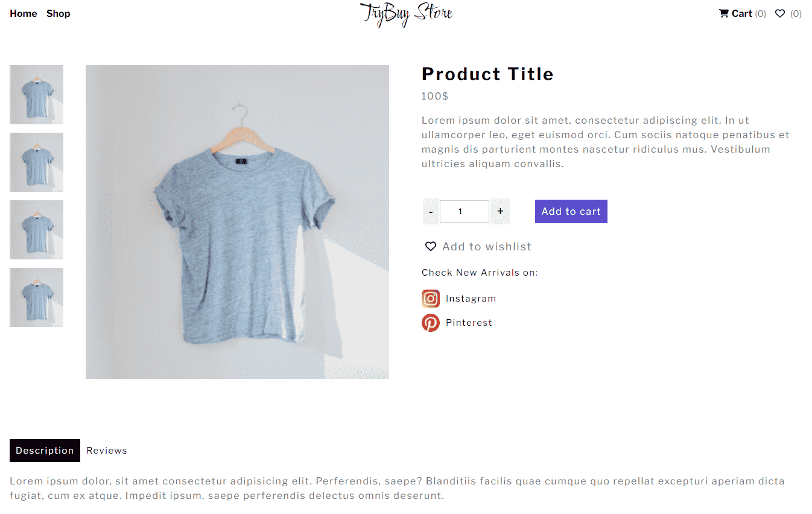
Task: Click the Pinterest icon
Action: [431, 322]
